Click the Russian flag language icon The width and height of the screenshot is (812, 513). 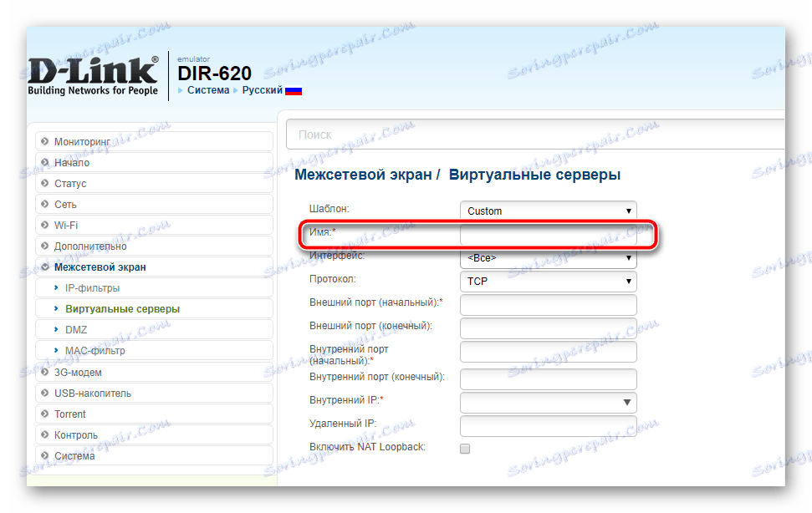point(294,89)
